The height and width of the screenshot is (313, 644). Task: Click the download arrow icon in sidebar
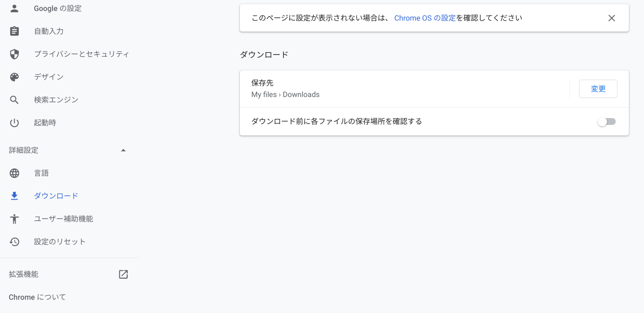[15, 196]
